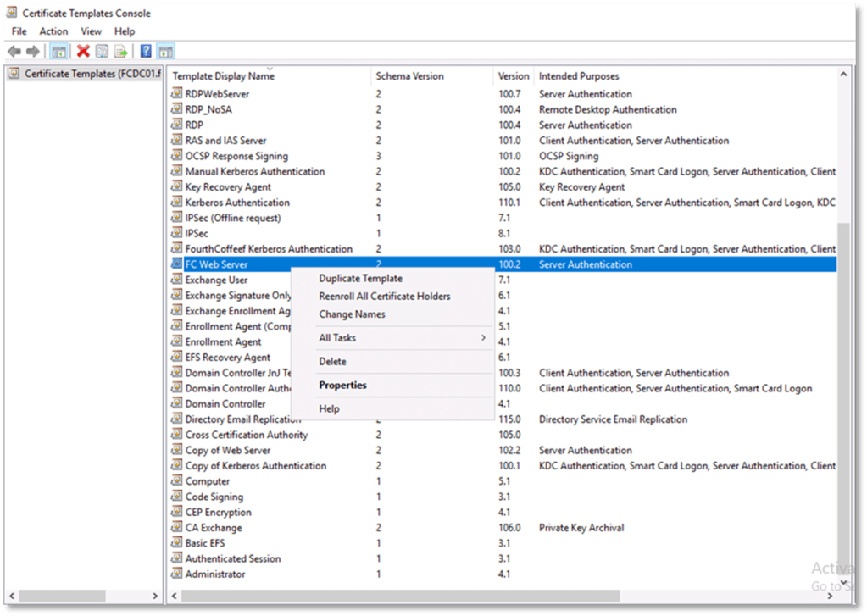
Task: Open the View menu
Action: (x=92, y=31)
